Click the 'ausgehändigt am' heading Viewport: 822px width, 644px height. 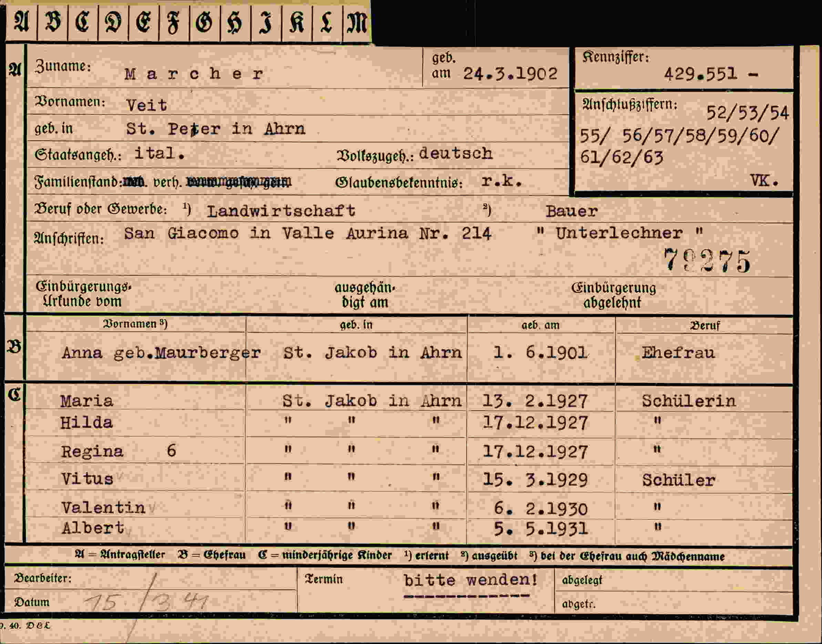point(365,295)
